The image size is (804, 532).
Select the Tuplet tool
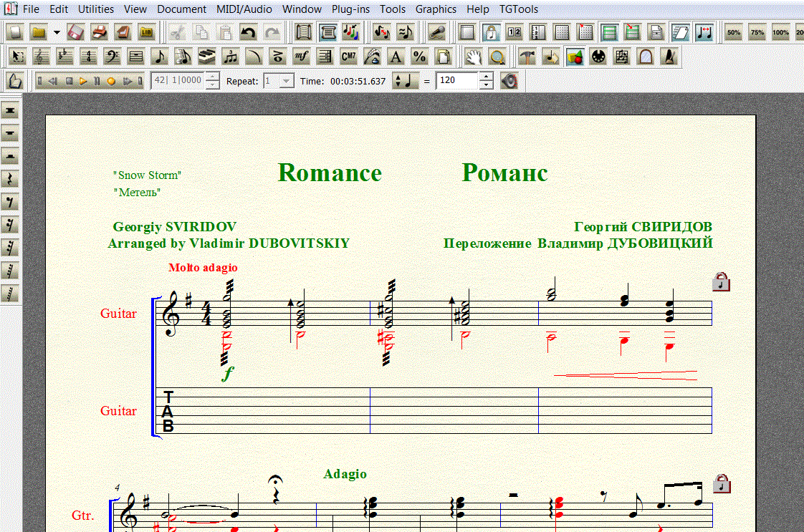[x=230, y=57]
